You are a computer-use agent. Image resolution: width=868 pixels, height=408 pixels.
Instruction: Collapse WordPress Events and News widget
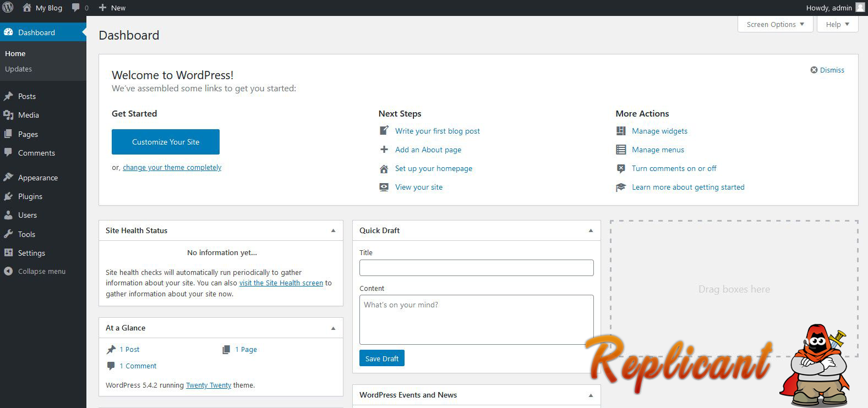(x=591, y=395)
